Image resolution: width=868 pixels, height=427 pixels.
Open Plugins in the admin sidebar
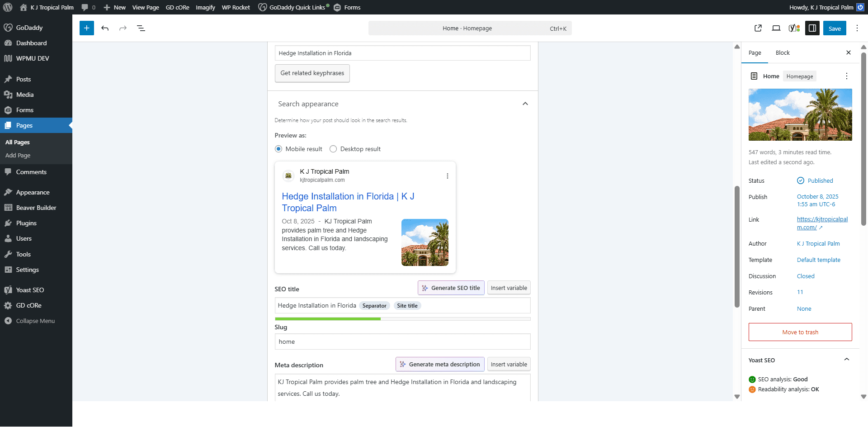click(x=26, y=223)
